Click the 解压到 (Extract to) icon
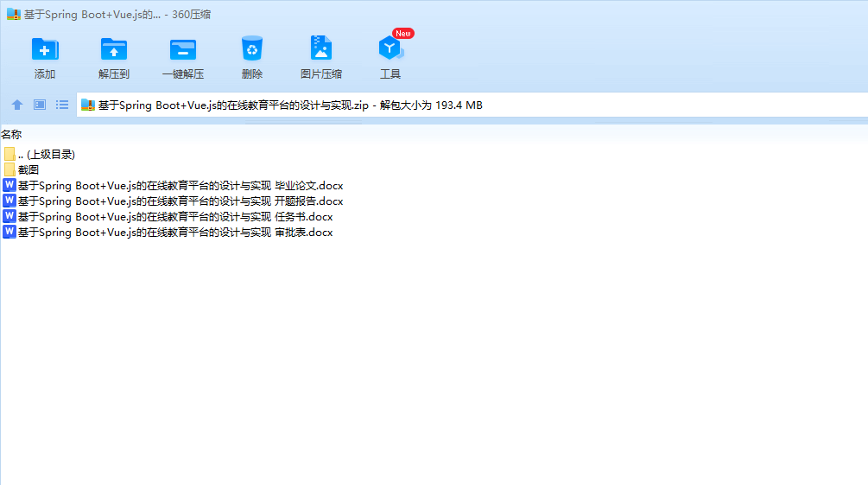The height and width of the screenshot is (485, 868). (113, 49)
